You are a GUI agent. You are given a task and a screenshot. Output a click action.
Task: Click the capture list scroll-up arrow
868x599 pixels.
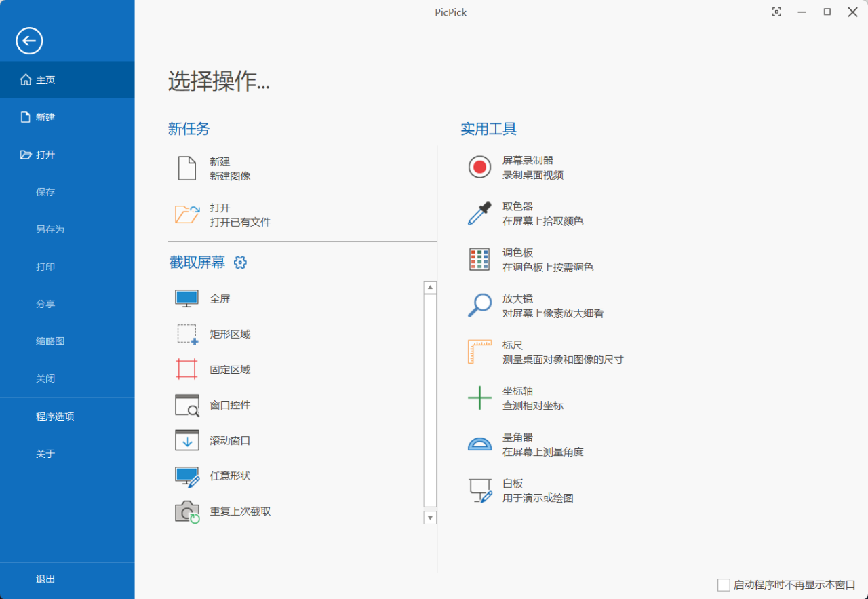430,288
